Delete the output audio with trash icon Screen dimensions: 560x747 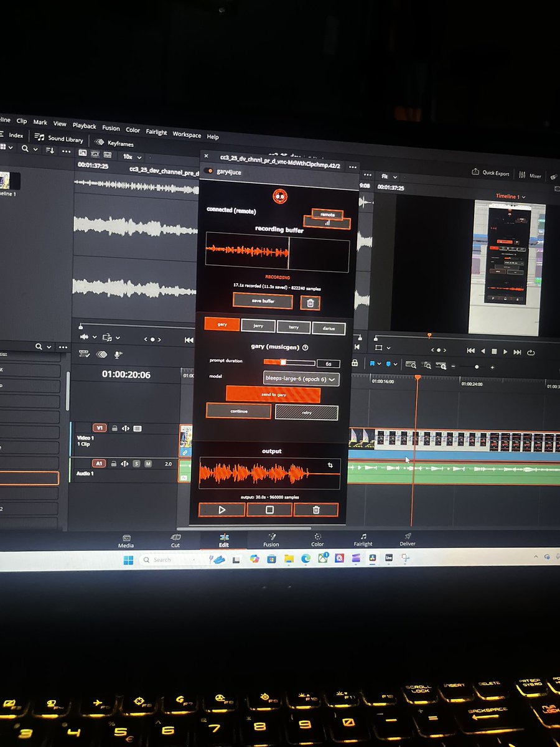tap(316, 510)
